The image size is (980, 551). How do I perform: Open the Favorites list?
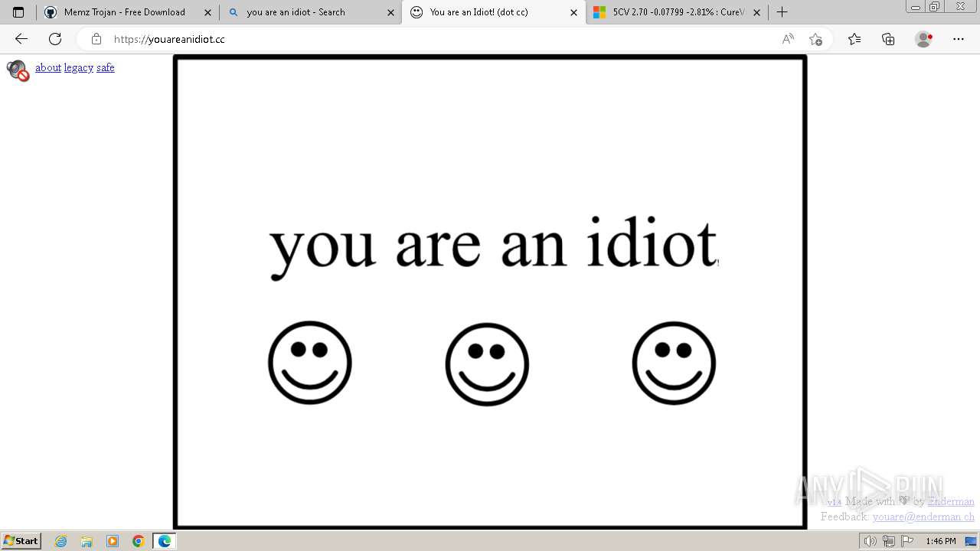pos(854,39)
